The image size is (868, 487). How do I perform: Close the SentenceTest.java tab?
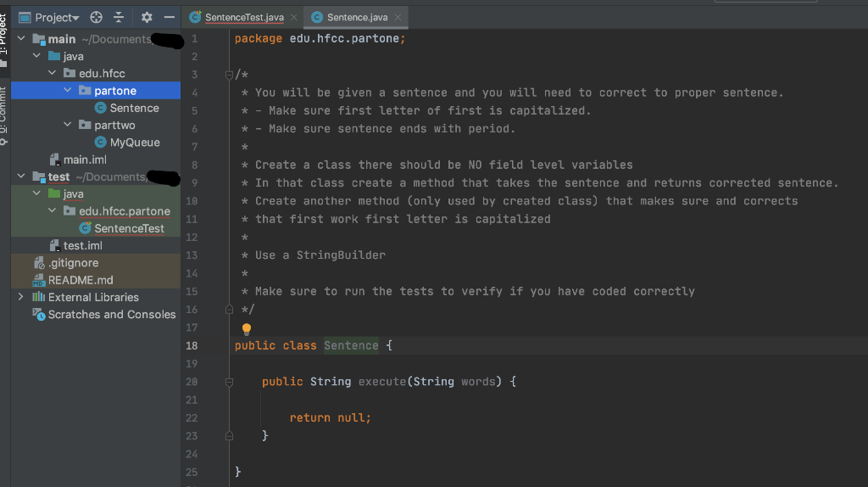point(294,18)
